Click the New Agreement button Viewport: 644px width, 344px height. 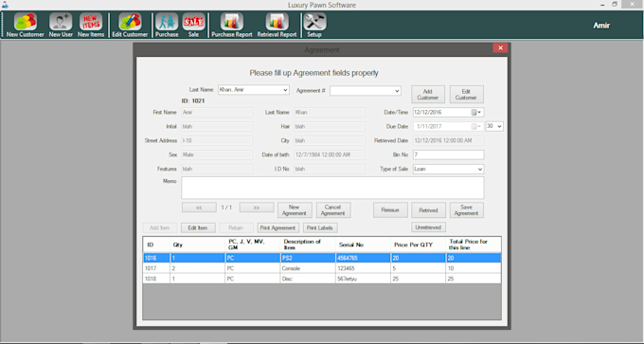pos(295,210)
